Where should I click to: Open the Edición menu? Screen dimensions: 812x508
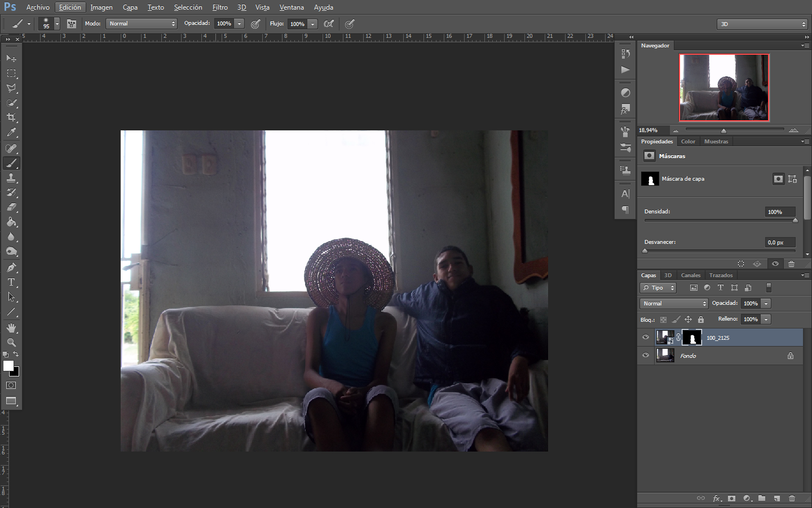(70, 7)
